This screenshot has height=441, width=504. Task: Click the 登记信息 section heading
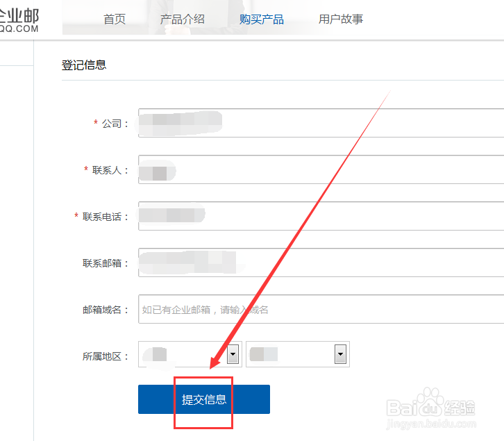coord(84,65)
